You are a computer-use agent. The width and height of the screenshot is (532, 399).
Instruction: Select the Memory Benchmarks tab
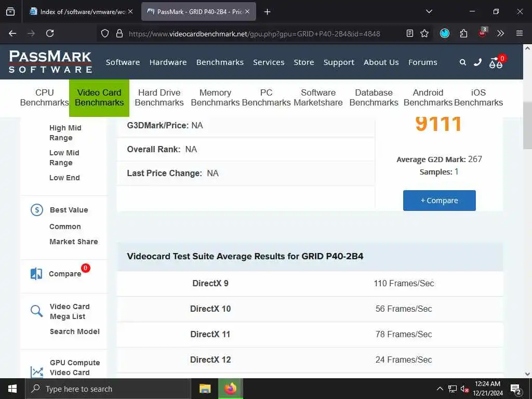(215, 98)
